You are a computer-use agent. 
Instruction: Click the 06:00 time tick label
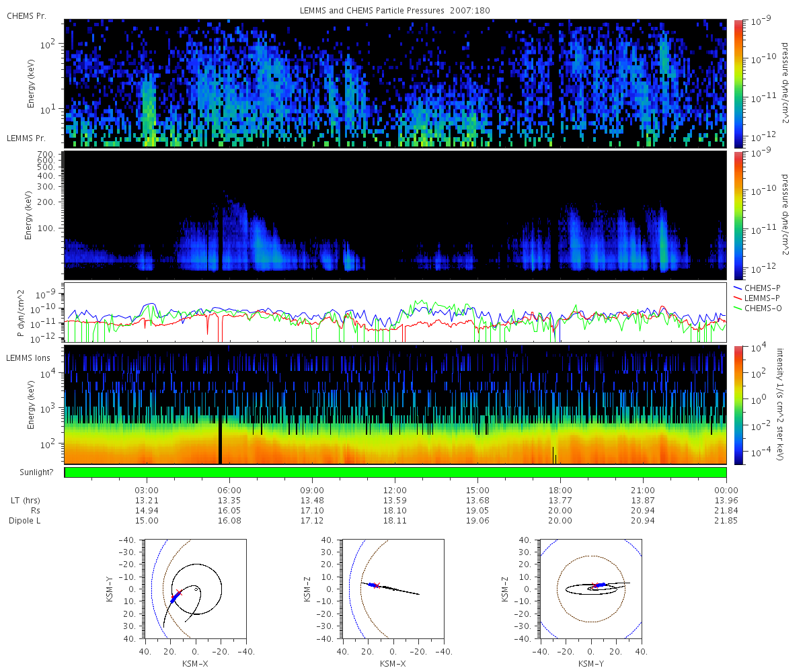point(229,490)
